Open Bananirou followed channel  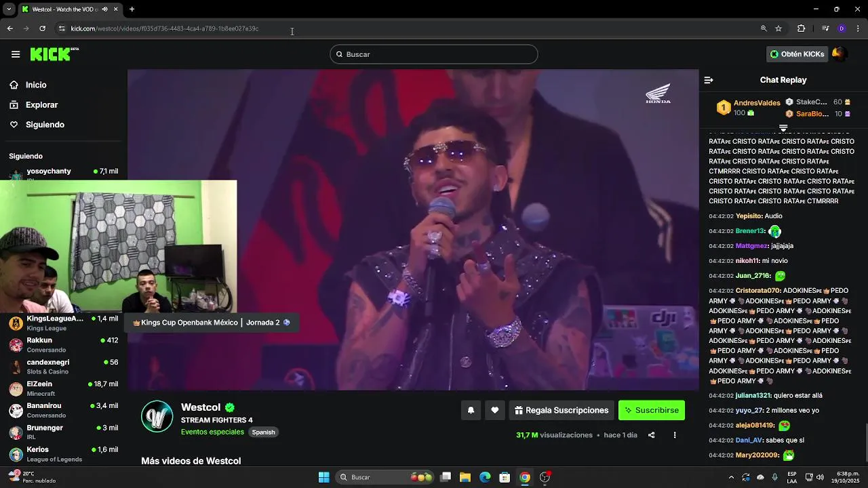point(63,410)
